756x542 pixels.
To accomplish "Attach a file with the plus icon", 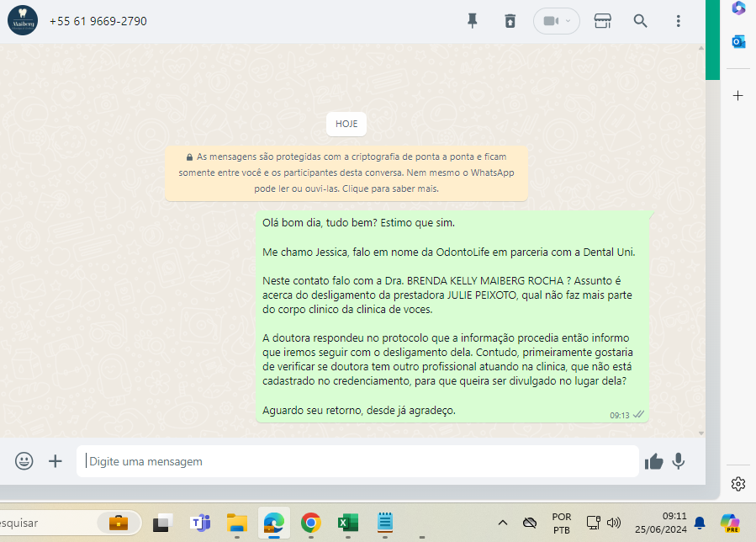I will 56,461.
